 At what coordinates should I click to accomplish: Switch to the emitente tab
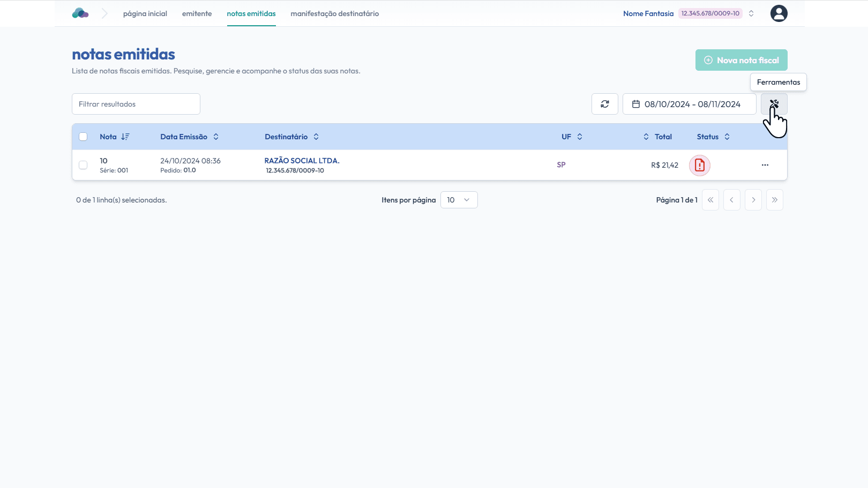pos(197,13)
